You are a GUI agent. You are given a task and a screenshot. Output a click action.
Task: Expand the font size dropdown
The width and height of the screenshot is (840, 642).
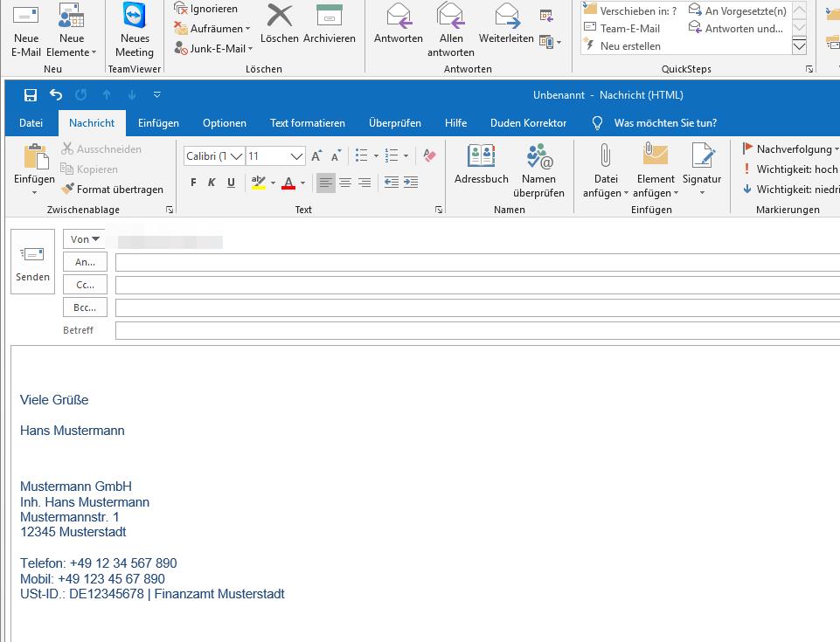296,156
